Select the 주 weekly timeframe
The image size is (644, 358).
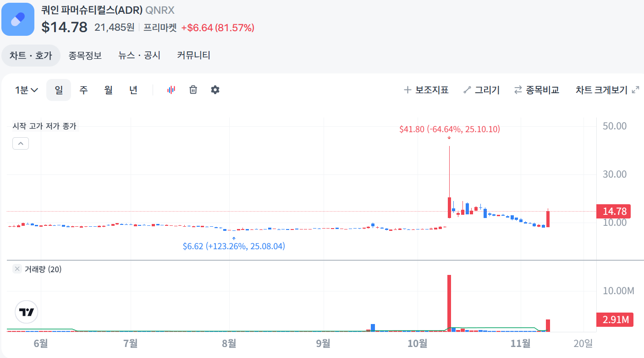(x=83, y=89)
